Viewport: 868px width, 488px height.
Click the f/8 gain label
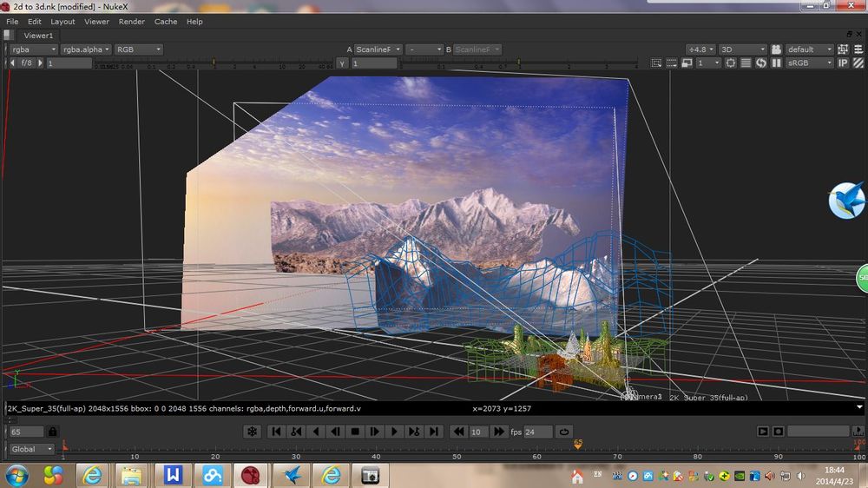[26, 63]
